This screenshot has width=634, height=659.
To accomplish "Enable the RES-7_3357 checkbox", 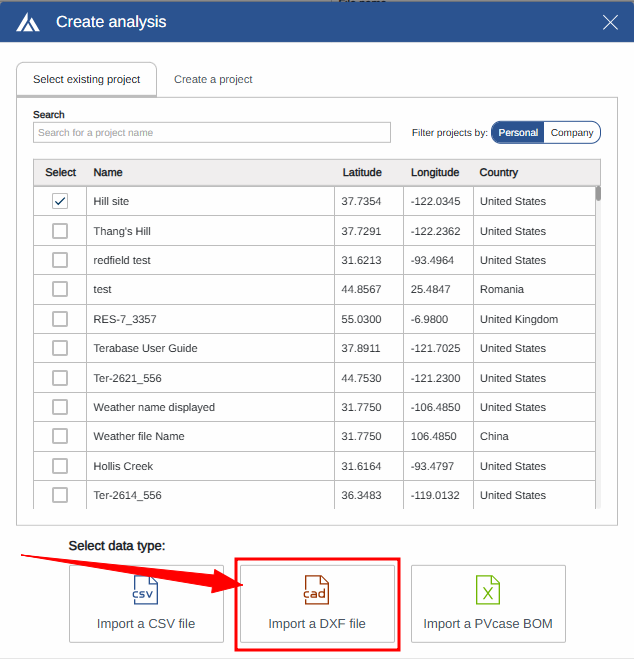I will coord(60,319).
